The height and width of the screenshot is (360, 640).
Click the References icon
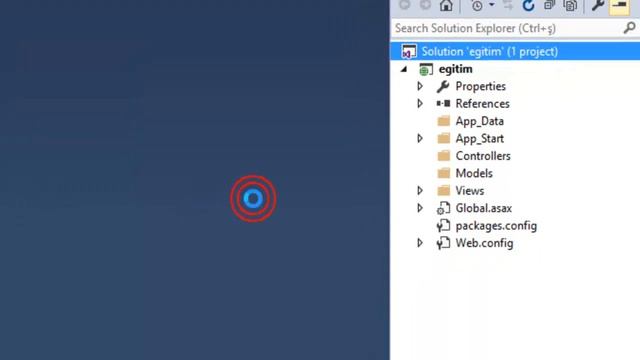click(443, 104)
